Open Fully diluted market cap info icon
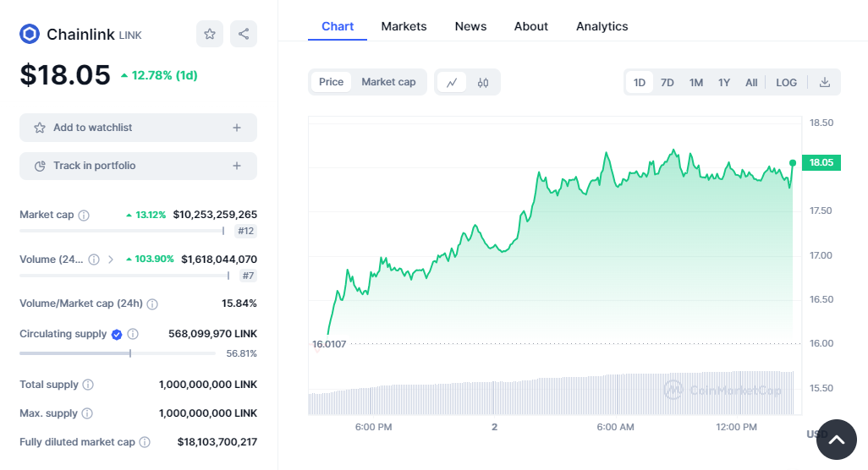The width and height of the screenshot is (868, 470). (x=145, y=442)
